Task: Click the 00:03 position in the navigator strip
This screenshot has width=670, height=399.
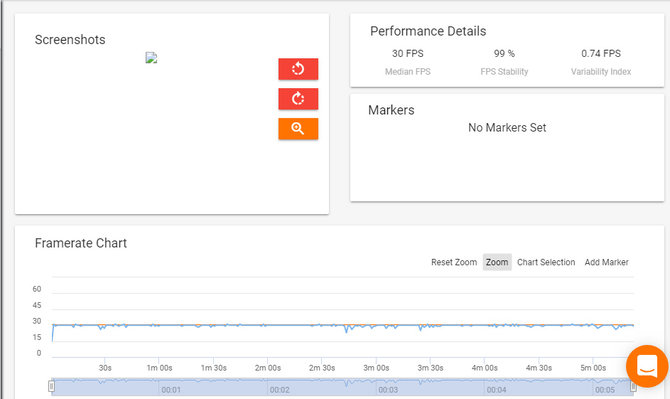Action: pyautogui.click(x=388, y=390)
